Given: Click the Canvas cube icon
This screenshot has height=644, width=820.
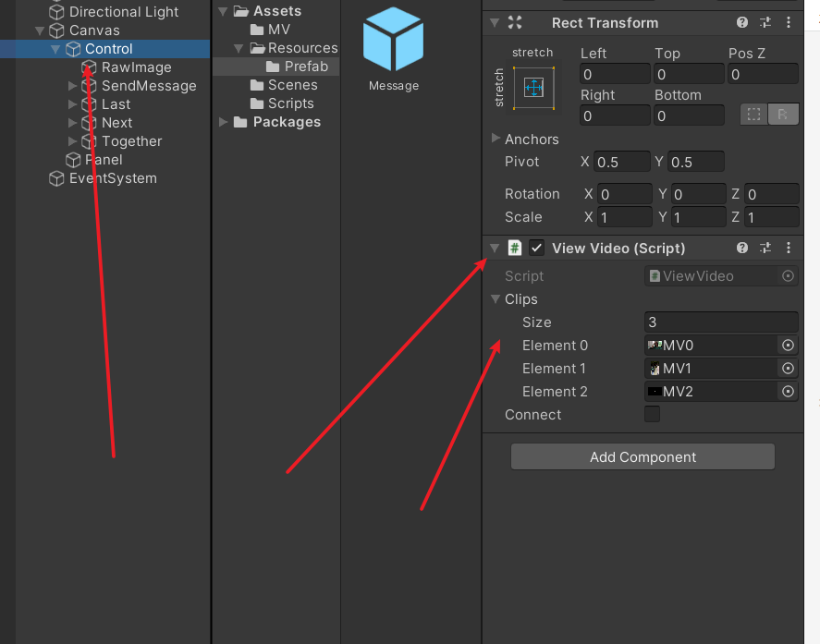Looking at the screenshot, I should point(56,30).
